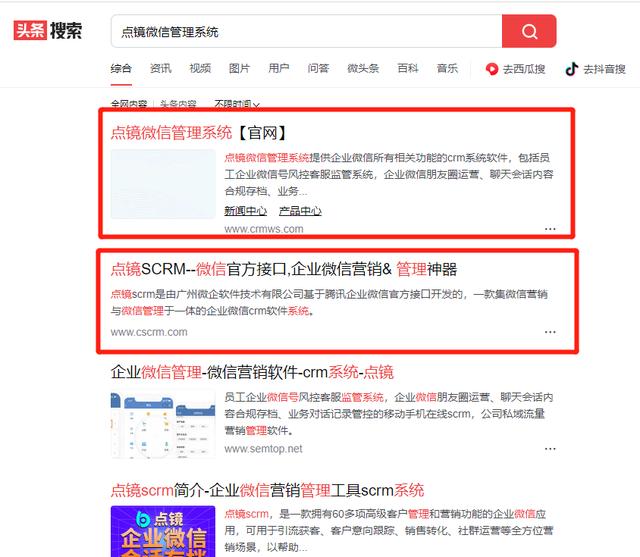
Task: Open the 新闻中心 sublink
Action: click(246, 211)
